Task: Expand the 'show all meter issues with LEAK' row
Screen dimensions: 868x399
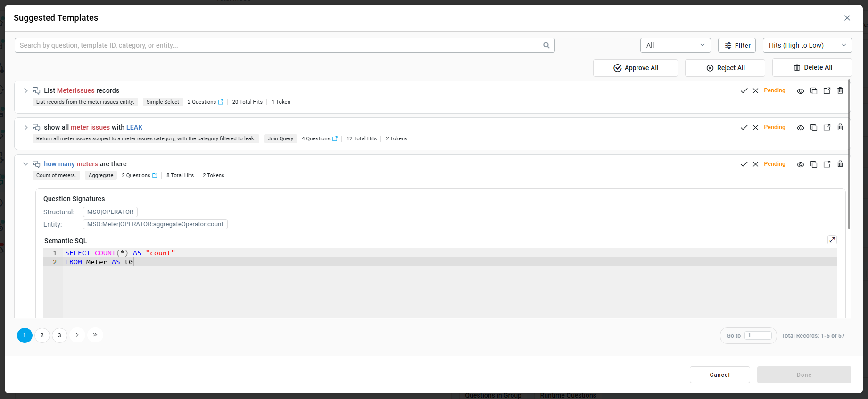Action: pyautogui.click(x=25, y=127)
